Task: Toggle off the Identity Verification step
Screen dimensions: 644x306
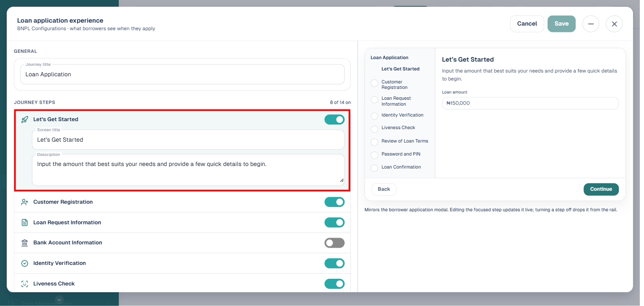Action: 334,263
